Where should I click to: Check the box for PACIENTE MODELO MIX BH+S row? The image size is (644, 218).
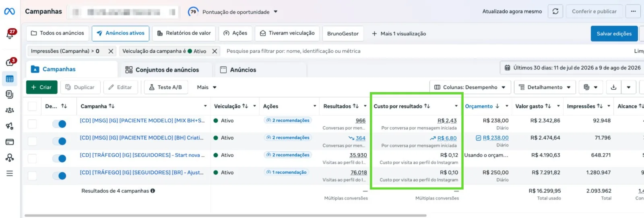click(x=32, y=124)
